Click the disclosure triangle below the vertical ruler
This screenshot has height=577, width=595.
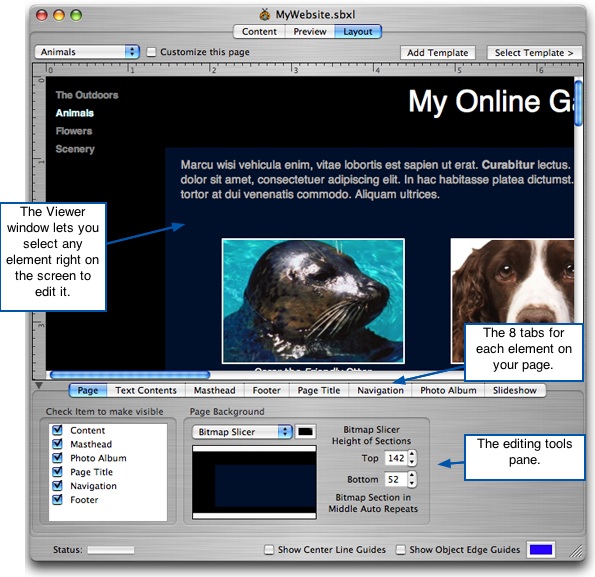click(39, 385)
